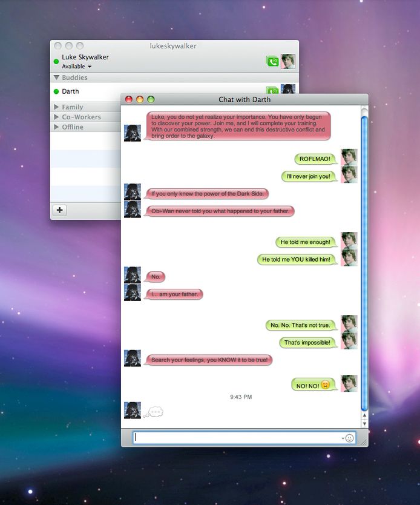The image size is (420, 505).
Task: Click the 'Chat with Darth' title bar
Action: point(244,99)
